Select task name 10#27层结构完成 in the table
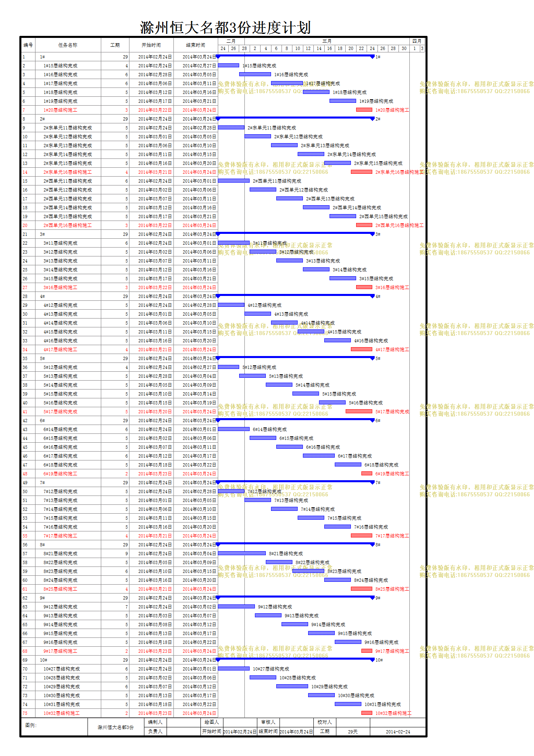Viewport: 534px width, 756px height. click(62, 669)
